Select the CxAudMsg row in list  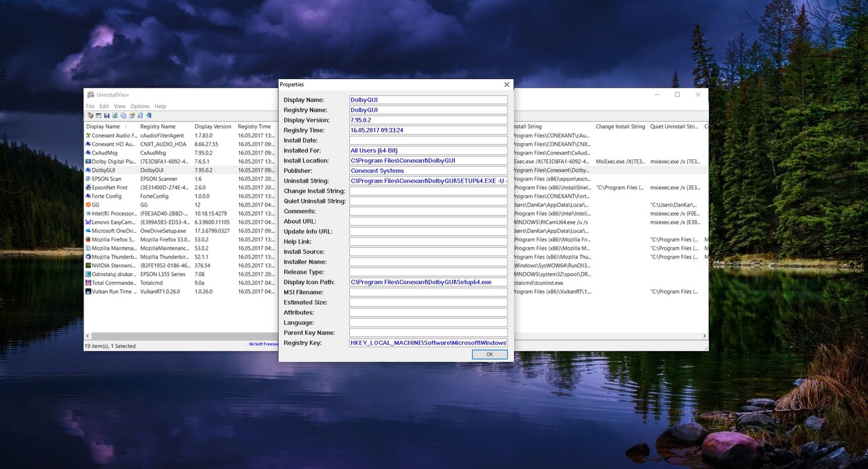click(x=181, y=153)
